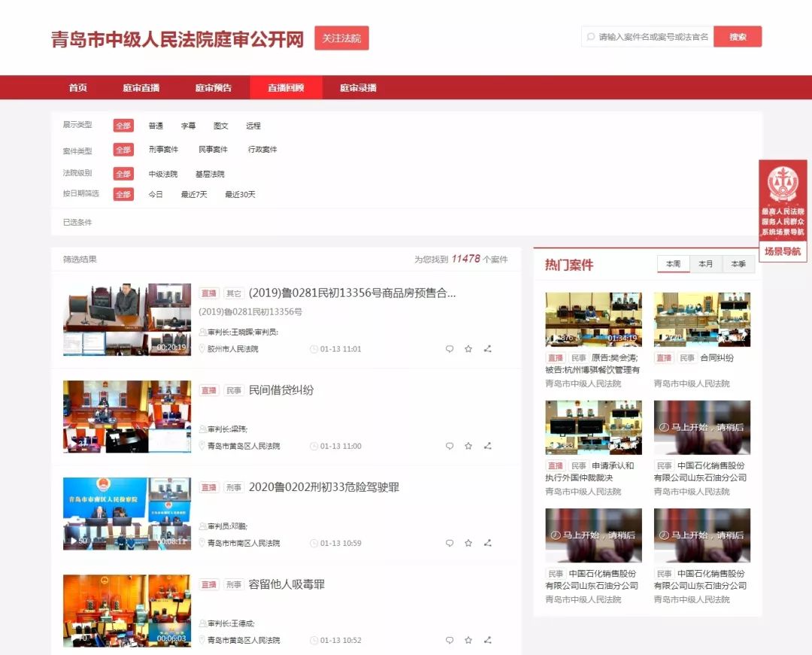
Task: Click the share icon on 民间借贷纠纷 row
Action: click(488, 446)
